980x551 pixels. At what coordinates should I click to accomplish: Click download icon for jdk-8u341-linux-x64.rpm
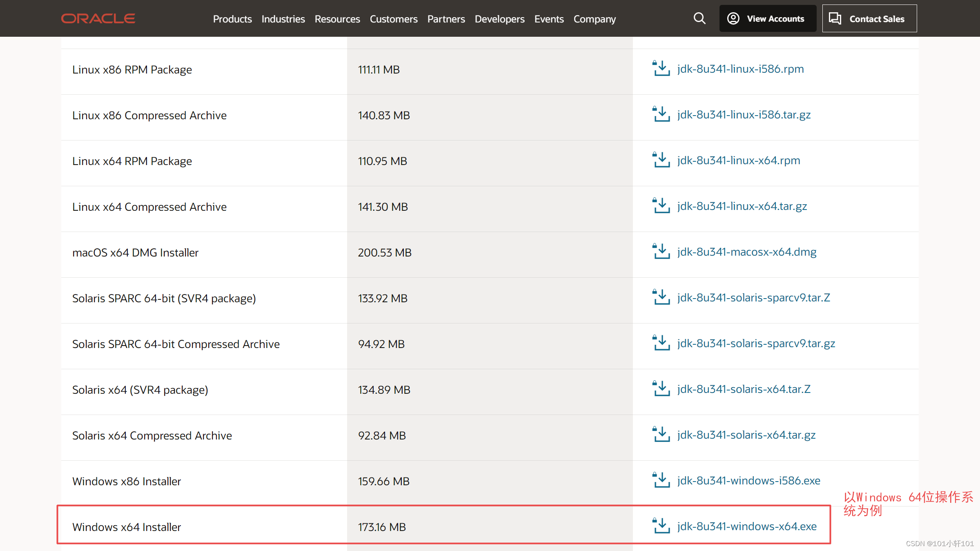[661, 160]
